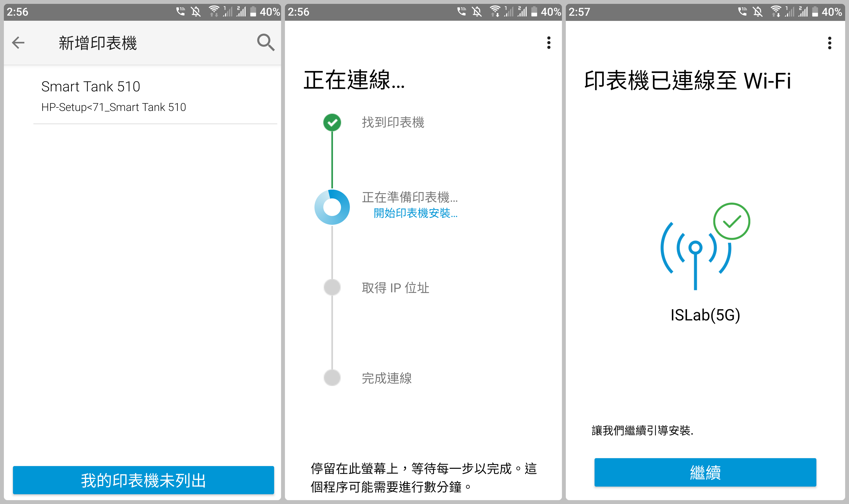Click the ISLab(5G) network name

705,315
